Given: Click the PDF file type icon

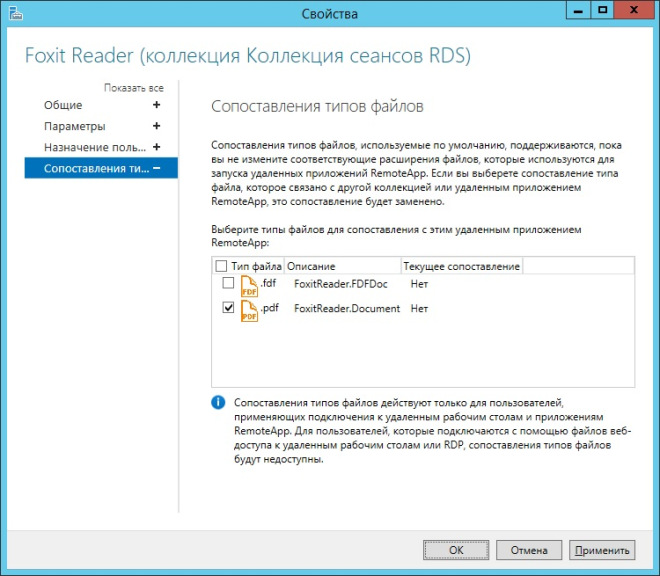Looking at the screenshot, I should [248, 310].
